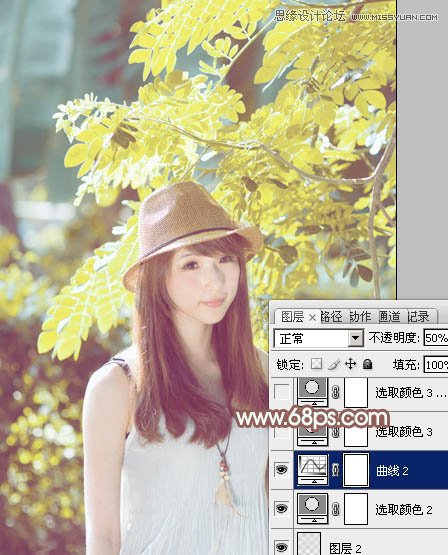Click the 填充 fill field showing 100%
The width and height of the screenshot is (448, 555).
pos(436,365)
